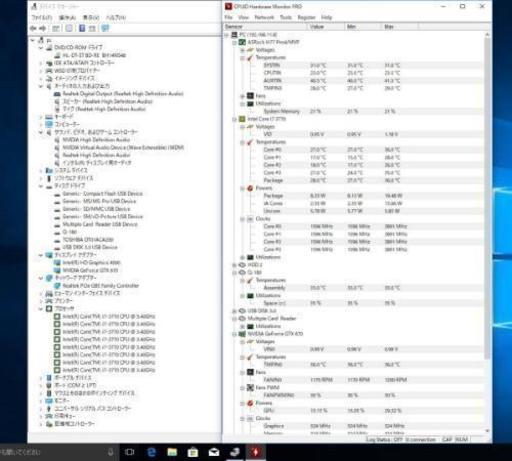Click the Sensor column header
The width and height of the screenshot is (512, 461).
[265, 27]
